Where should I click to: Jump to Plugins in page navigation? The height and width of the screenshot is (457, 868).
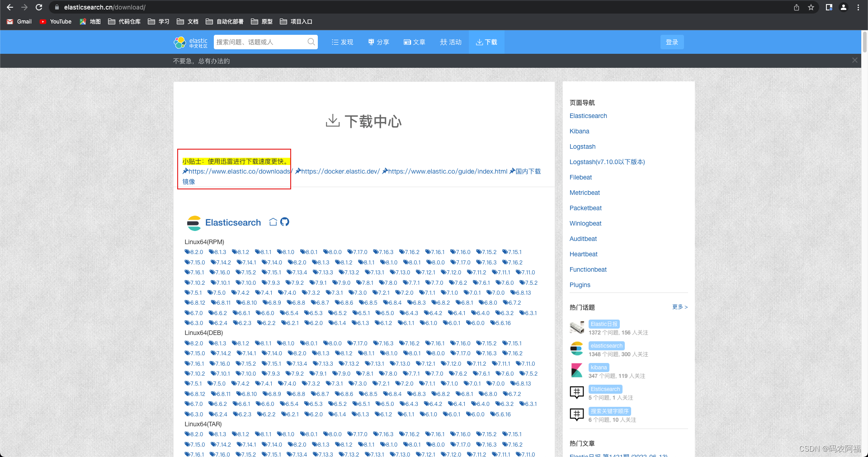pos(580,285)
